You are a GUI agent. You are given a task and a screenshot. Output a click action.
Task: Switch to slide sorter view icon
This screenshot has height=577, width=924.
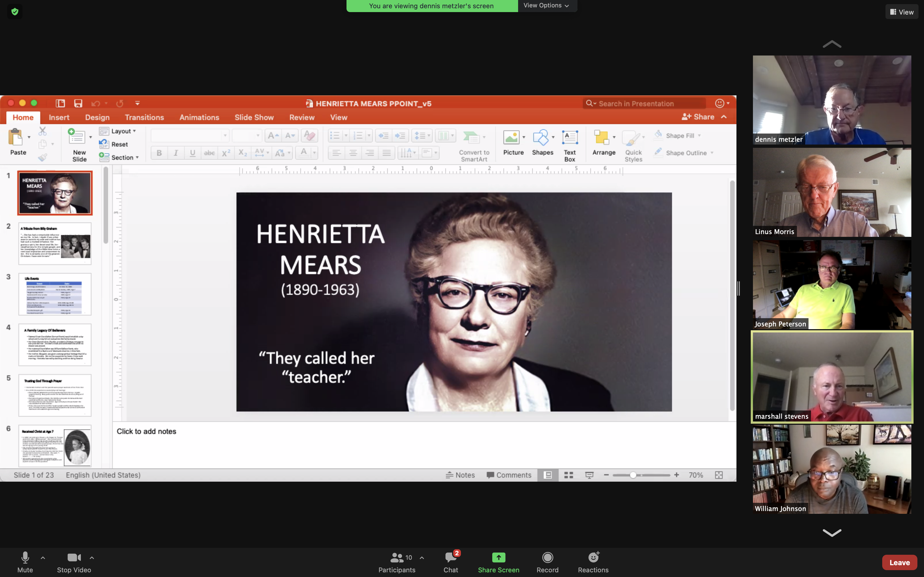568,475
